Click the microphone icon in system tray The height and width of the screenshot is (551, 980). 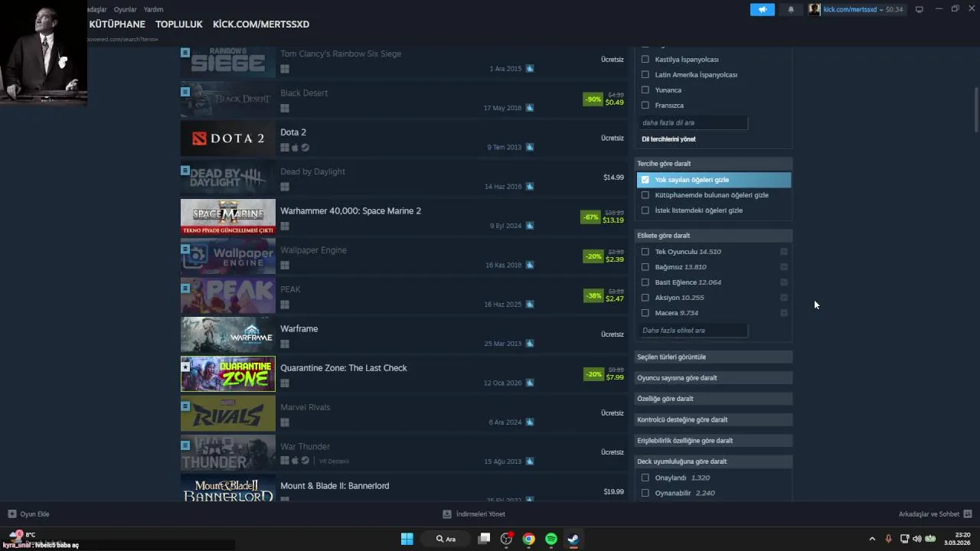point(888,539)
